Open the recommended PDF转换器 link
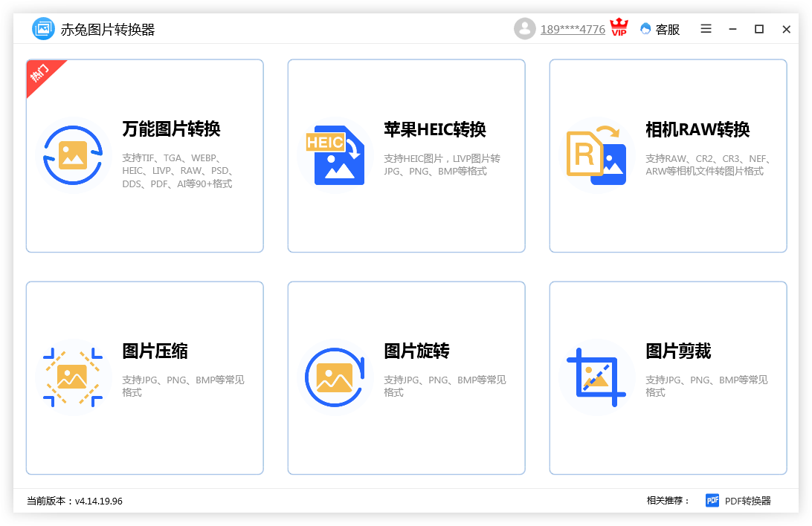 748,501
